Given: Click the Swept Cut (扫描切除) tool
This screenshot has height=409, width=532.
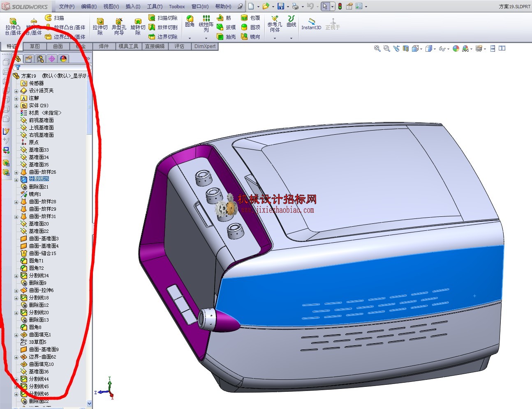Looking at the screenshot, I should click(x=163, y=18).
